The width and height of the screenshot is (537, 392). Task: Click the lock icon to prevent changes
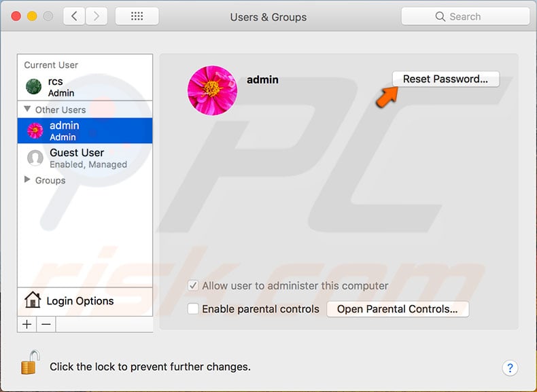(30, 363)
